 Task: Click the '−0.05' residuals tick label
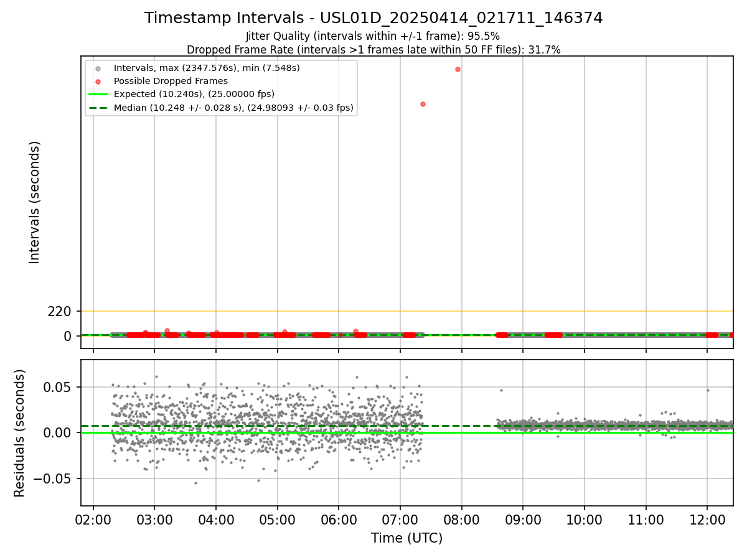pos(52,479)
